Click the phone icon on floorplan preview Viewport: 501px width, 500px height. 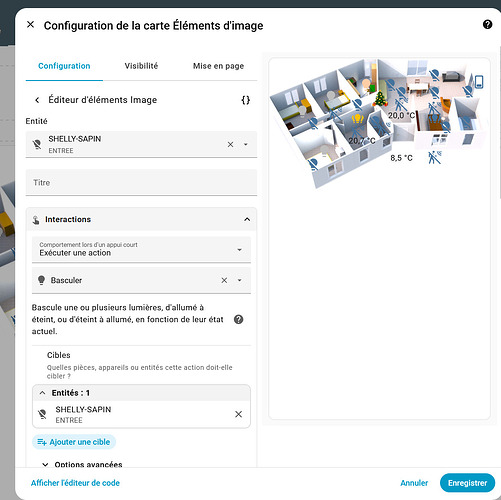(479, 82)
